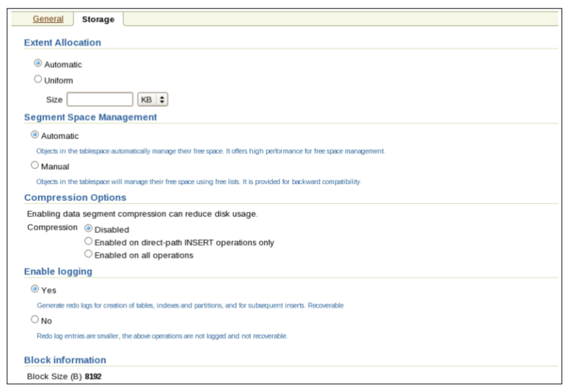This screenshot has height=392, width=570.
Task: Click the Block information heading
Action: (65, 360)
